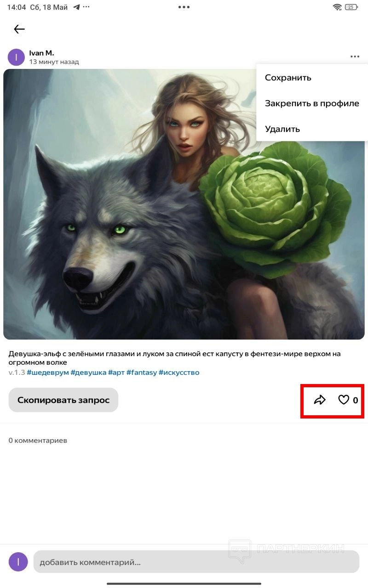This screenshot has height=588, width=368.
Task: Open the #искусство hashtag link
Action: coord(179,373)
